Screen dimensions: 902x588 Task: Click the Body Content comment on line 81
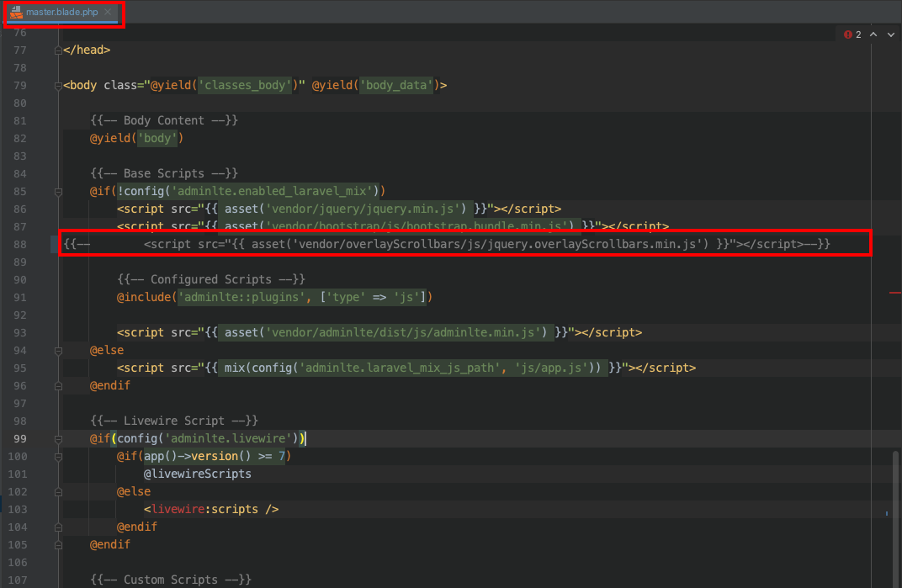[164, 120]
